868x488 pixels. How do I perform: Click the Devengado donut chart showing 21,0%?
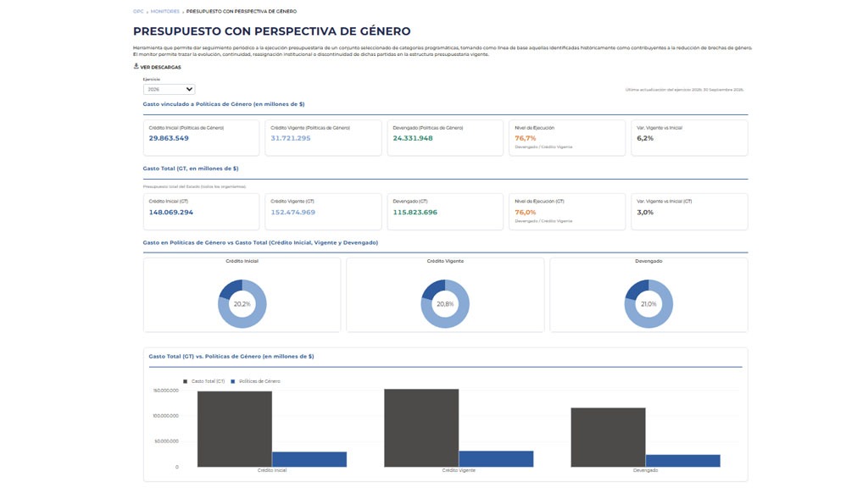[648, 304]
